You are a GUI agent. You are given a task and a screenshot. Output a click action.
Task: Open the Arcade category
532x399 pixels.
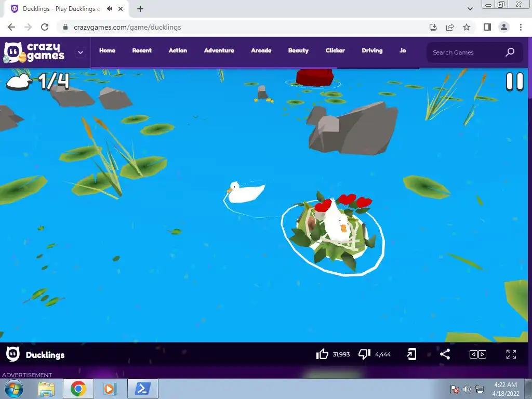[x=261, y=50]
